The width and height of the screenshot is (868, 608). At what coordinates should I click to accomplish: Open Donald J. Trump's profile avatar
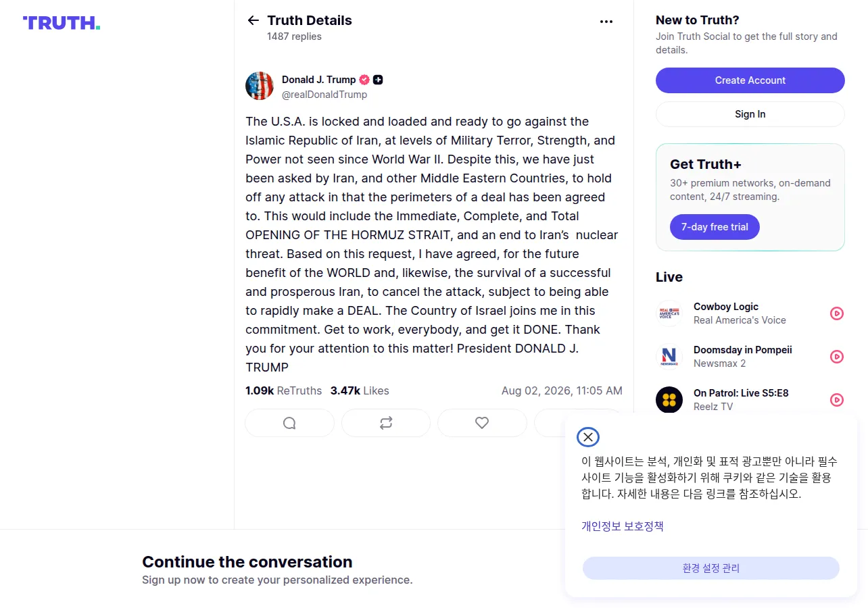point(260,86)
